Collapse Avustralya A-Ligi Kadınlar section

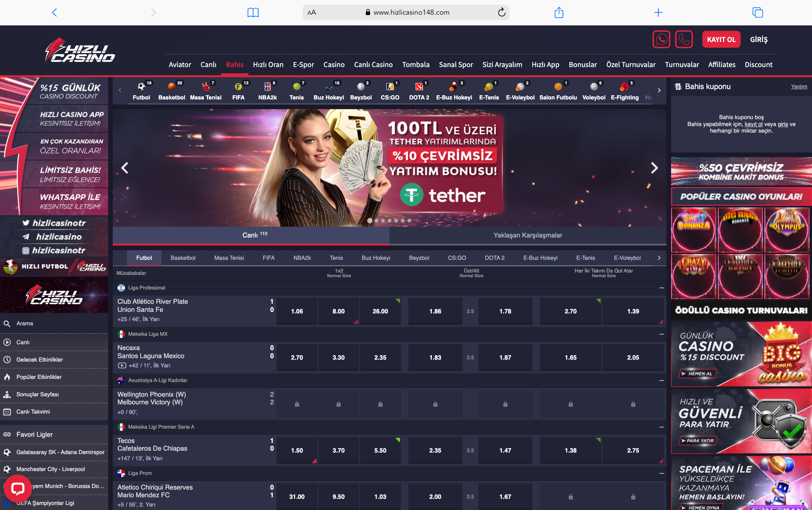pyautogui.click(x=661, y=380)
